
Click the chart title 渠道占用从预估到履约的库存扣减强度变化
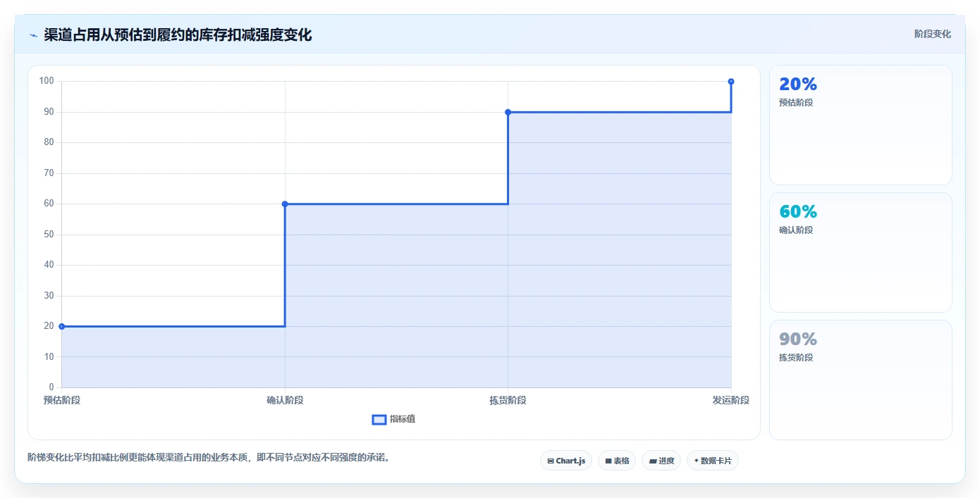pos(178,35)
